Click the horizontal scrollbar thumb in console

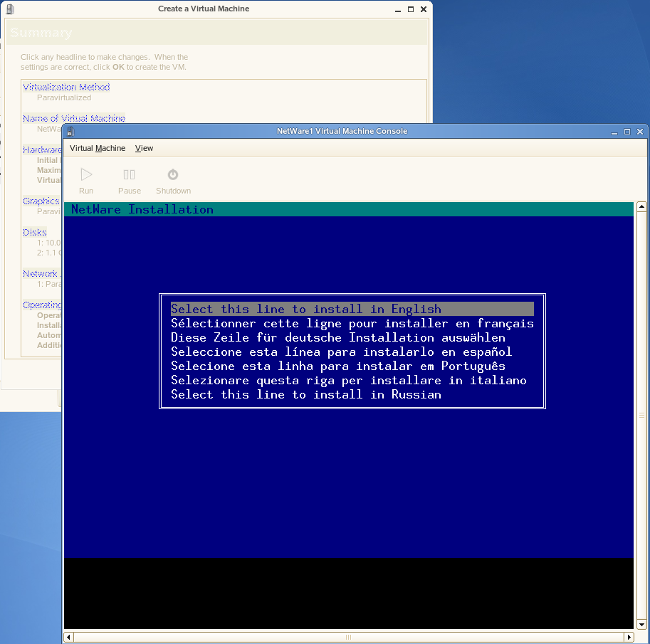[x=349, y=637]
